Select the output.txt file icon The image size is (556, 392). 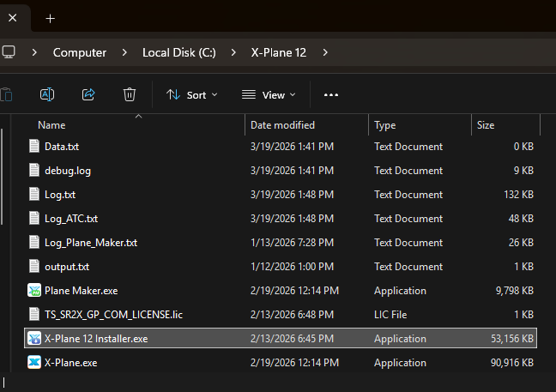pyautogui.click(x=34, y=266)
